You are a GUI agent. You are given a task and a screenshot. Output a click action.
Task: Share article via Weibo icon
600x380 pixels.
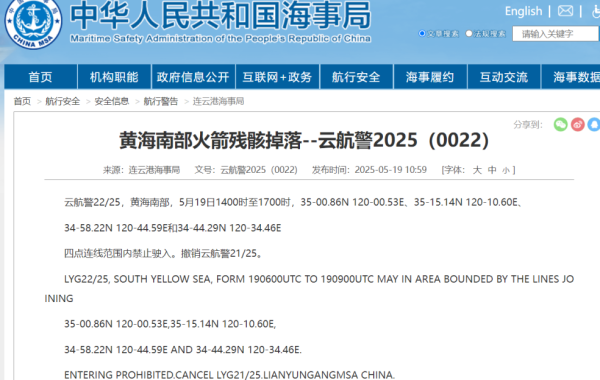tap(578, 124)
